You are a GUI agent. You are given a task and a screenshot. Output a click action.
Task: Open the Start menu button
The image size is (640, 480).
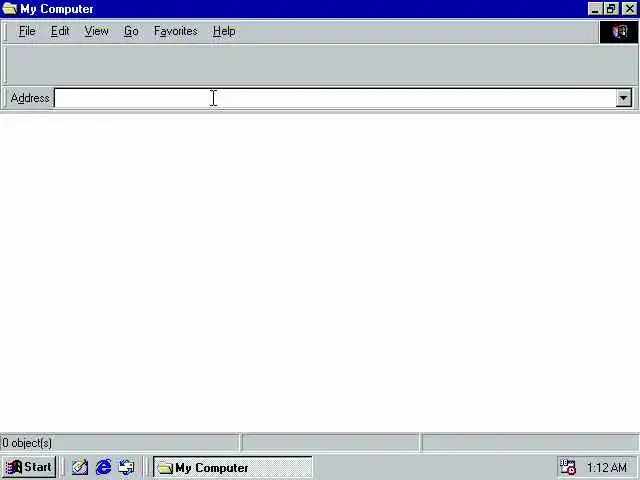[29, 467]
